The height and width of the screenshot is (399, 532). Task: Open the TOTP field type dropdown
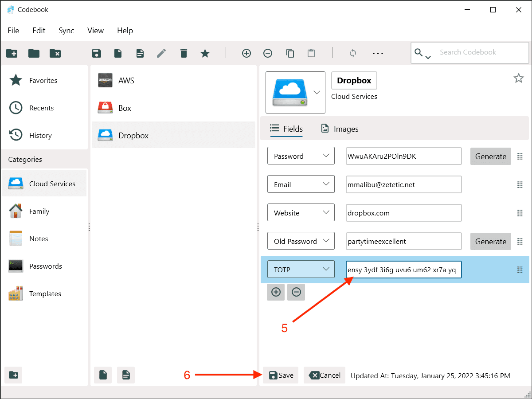point(301,269)
